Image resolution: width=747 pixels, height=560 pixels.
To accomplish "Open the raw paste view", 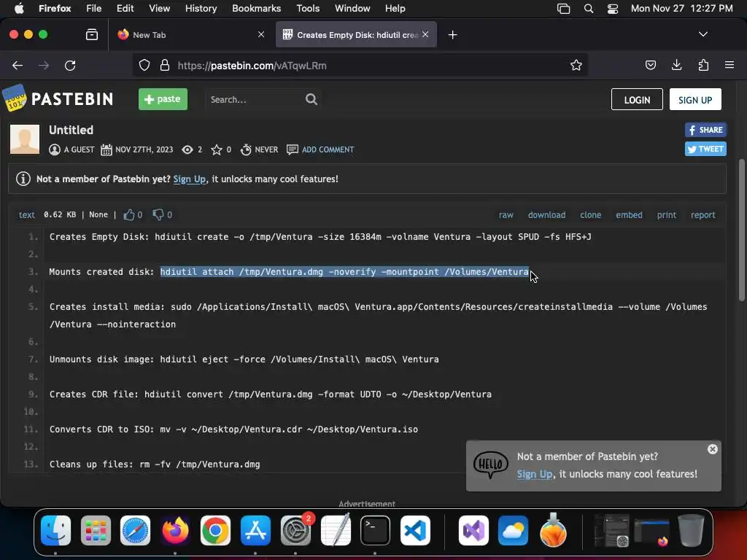I will click(506, 215).
